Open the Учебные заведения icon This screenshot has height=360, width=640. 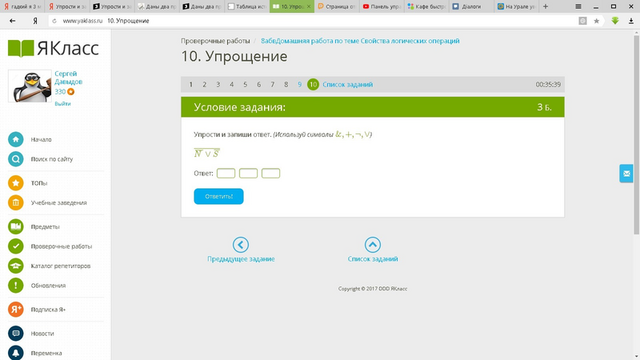[x=16, y=202]
